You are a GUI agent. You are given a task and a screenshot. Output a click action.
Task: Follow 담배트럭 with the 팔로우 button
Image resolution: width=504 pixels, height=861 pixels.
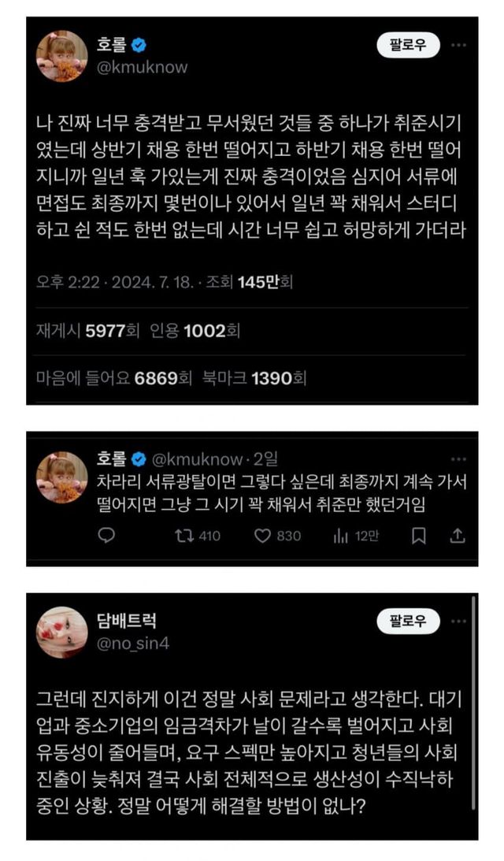pos(408,621)
